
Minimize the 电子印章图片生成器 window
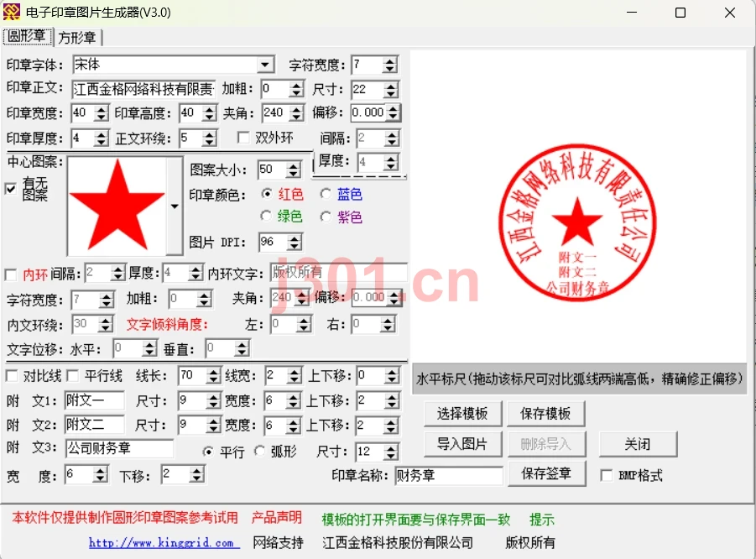point(632,13)
